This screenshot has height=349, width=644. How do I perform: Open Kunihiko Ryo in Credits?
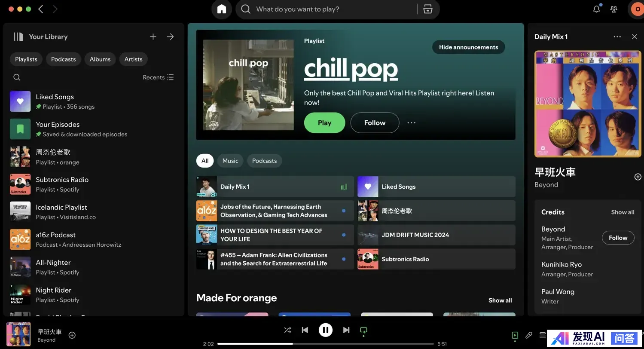[562, 264]
